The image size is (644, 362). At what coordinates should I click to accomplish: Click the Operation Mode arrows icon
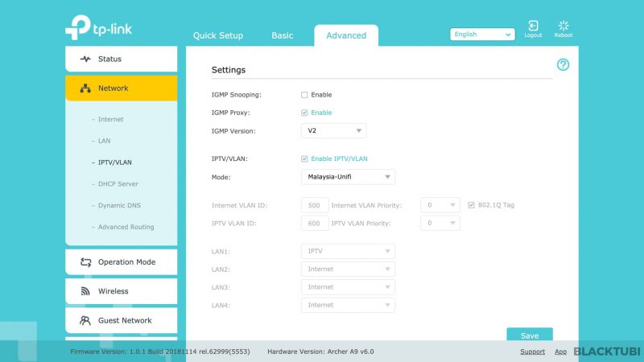click(x=85, y=262)
